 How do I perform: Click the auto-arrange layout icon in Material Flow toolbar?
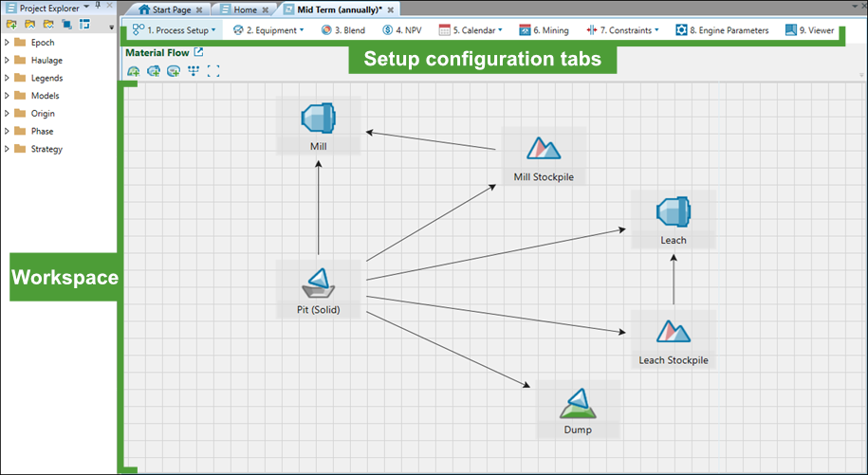[x=194, y=71]
